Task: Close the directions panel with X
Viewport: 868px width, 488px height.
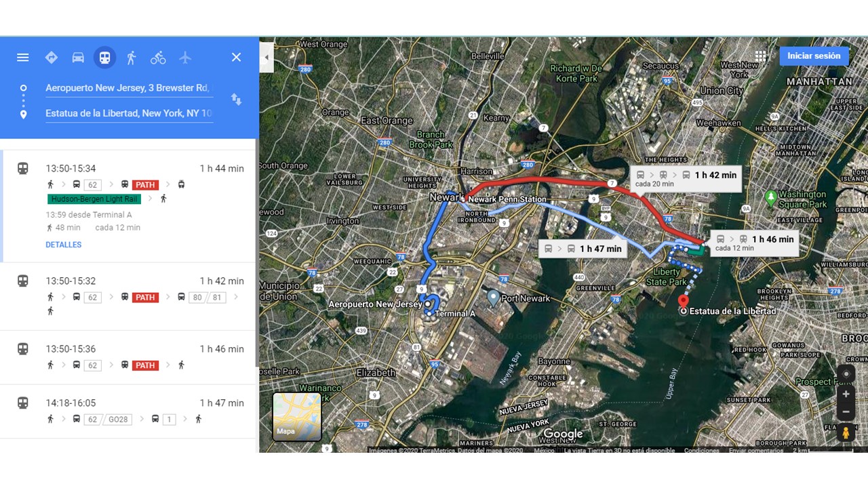Action: (x=236, y=58)
